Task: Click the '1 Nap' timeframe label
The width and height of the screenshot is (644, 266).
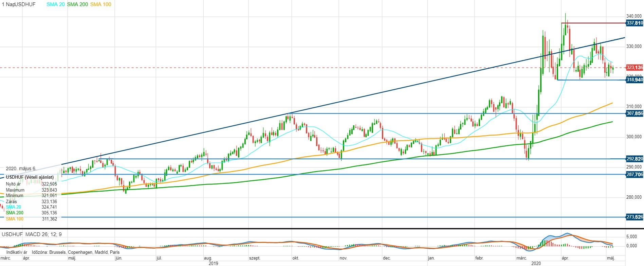Action: point(8,4)
